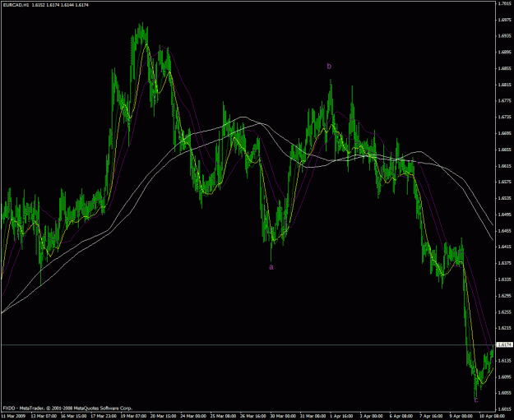Click the 1.6495 price axis label
Viewport: 514px width, 420px height.
coord(505,215)
